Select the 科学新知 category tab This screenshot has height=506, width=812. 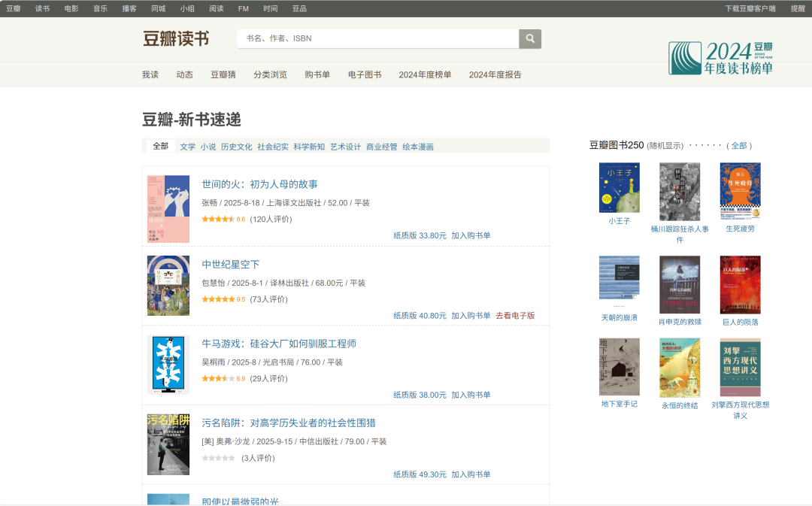point(309,147)
